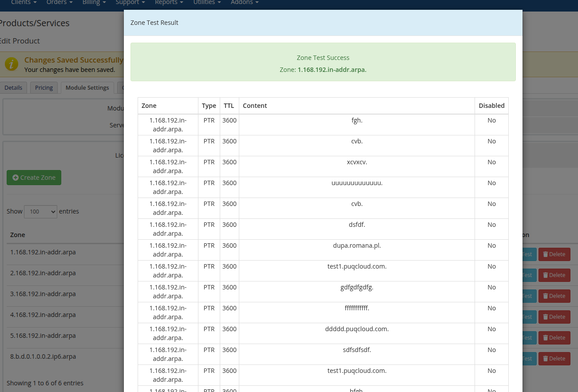Click 3.168.192.in-addr.arpa in the zone list
Image resolution: width=578 pixels, height=392 pixels.
pyautogui.click(x=43, y=294)
